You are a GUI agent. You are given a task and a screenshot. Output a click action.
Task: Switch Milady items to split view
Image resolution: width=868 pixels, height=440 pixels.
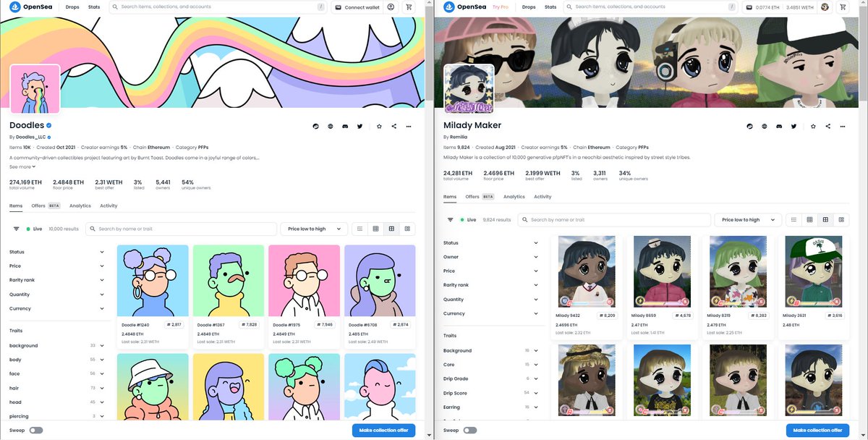click(841, 219)
